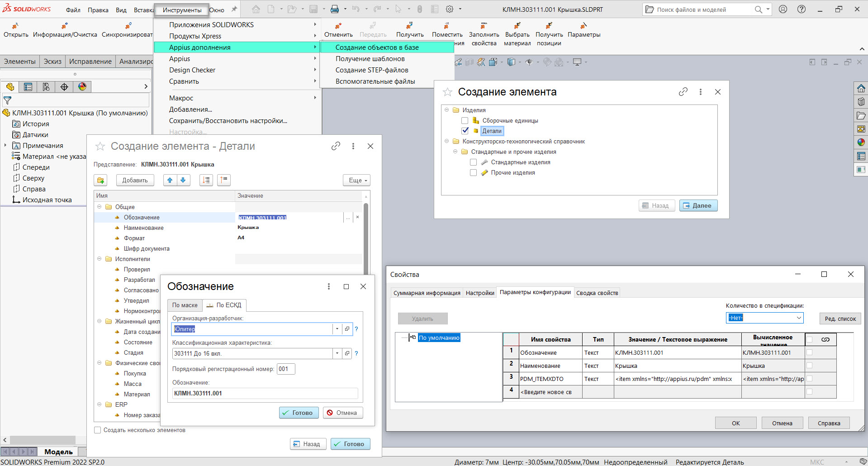Click the Добавить button
The width and height of the screenshot is (868, 466).
135,180
